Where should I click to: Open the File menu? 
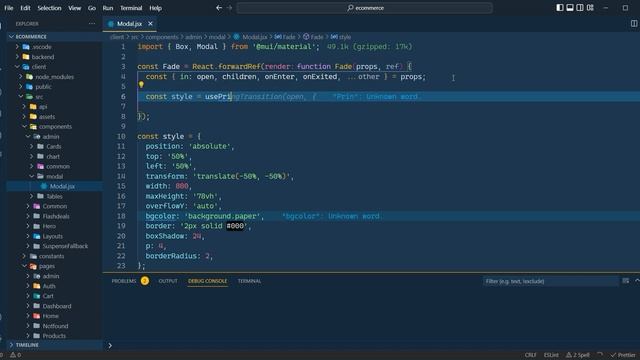click(x=9, y=8)
